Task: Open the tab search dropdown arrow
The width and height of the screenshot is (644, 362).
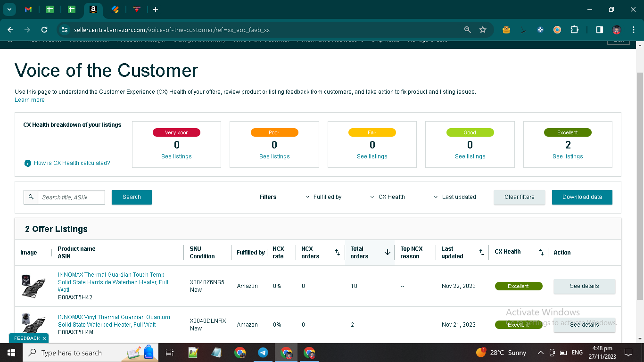Action: coord(9,9)
